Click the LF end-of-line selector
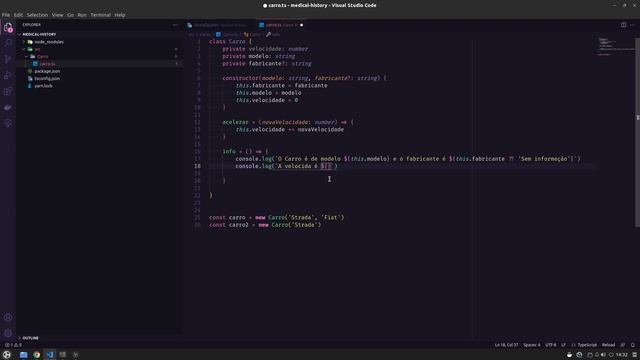This screenshot has height=360, width=640. (x=563, y=345)
